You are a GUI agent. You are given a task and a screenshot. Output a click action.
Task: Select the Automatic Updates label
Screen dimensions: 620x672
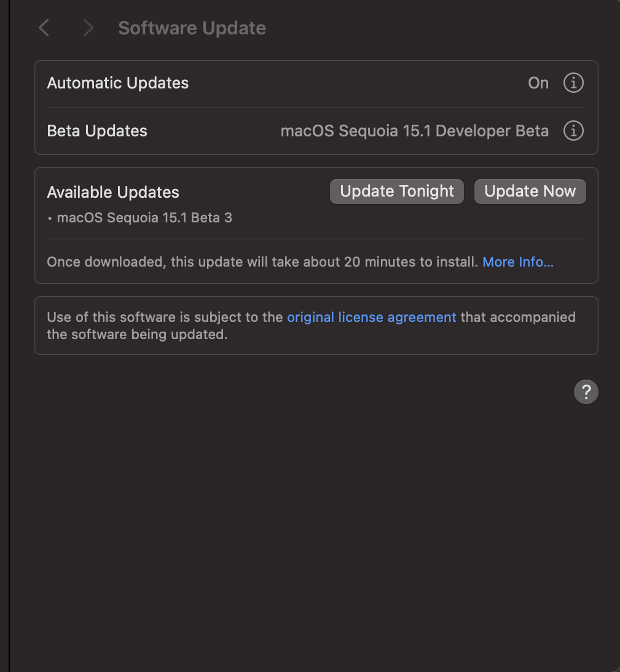118,83
